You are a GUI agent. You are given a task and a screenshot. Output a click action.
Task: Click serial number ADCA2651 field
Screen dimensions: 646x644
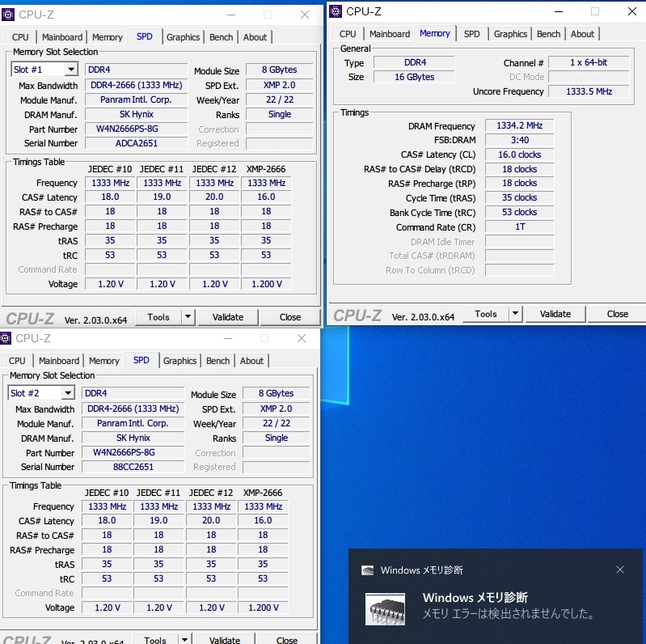coord(137,143)
